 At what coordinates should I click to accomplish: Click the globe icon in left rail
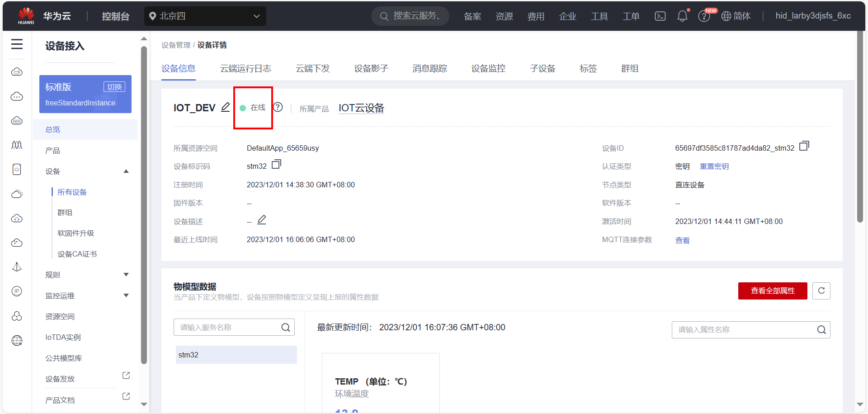17,340
